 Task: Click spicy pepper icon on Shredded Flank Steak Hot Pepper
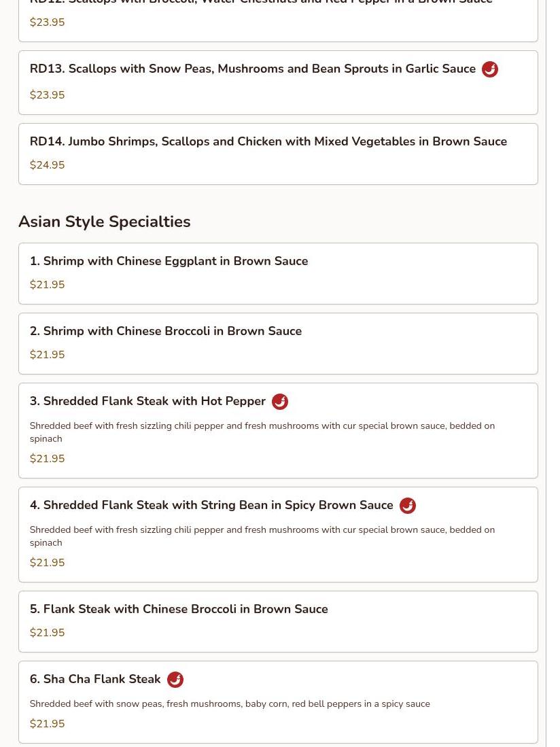pos(279,402)
